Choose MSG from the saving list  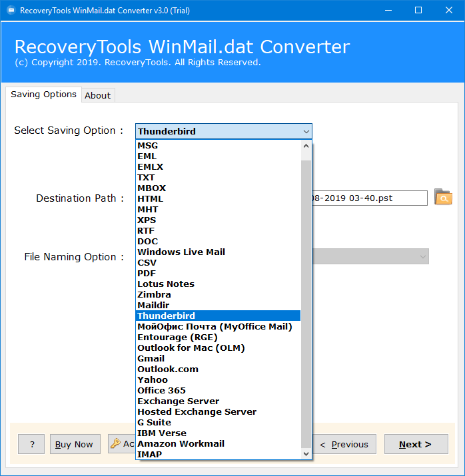point(218,145)
